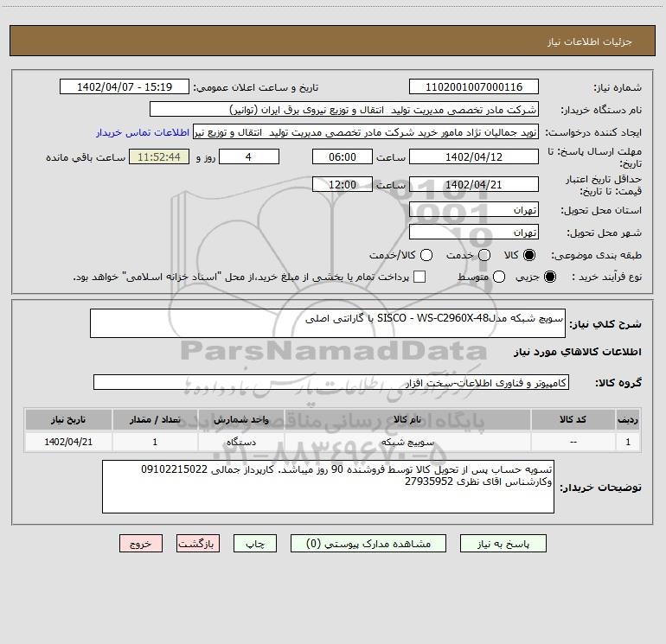The width and height of the screenshot is (666, 644).
Task: Click the نام دستگاه خریدار field
Action: click(344, 109)
